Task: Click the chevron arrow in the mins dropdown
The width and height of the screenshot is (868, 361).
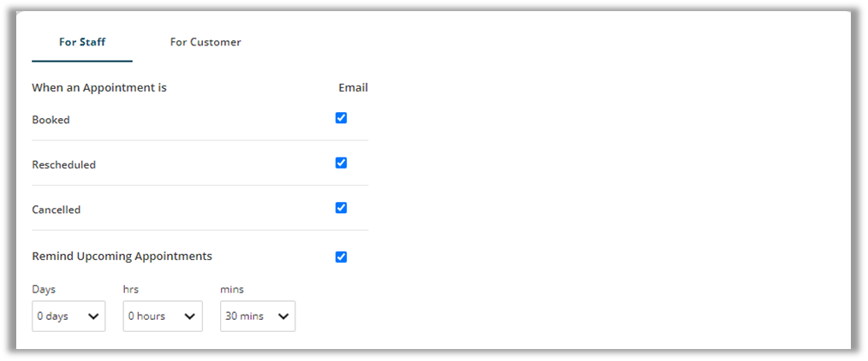Action: (x=283, y=317)
